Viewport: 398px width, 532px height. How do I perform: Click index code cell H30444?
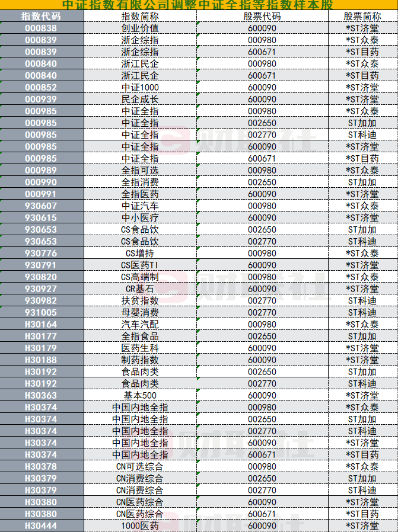click(42, 526)
